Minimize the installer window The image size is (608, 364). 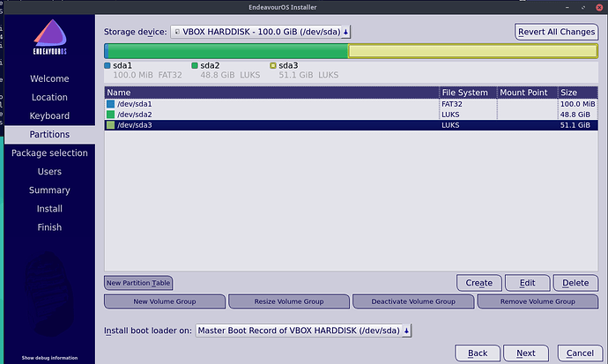pos(567,7)
